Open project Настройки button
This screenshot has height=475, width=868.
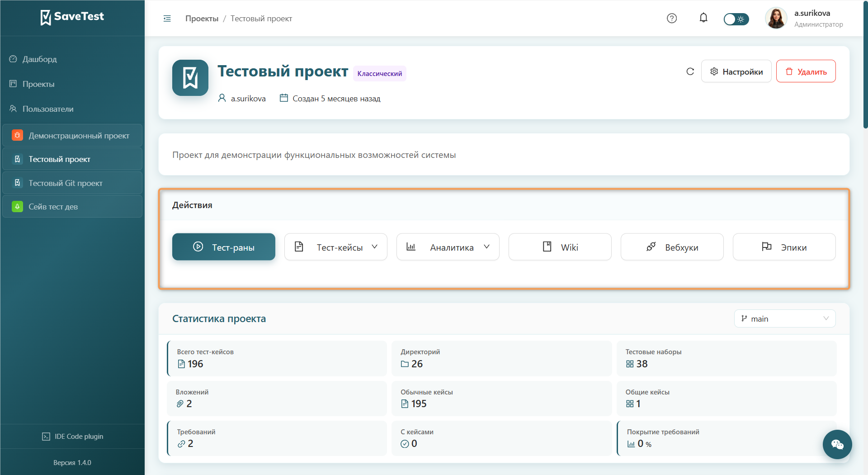coord(736,71)
